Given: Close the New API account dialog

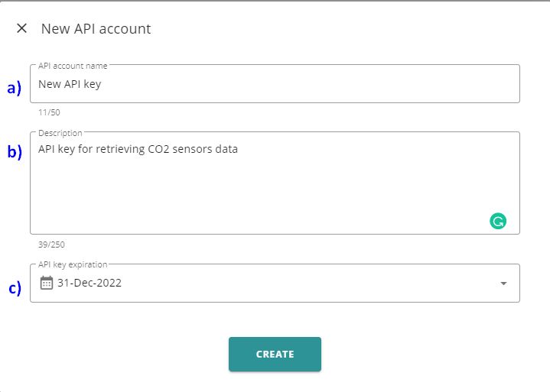Looking at the screenshot, I should [x=21, y=29].
